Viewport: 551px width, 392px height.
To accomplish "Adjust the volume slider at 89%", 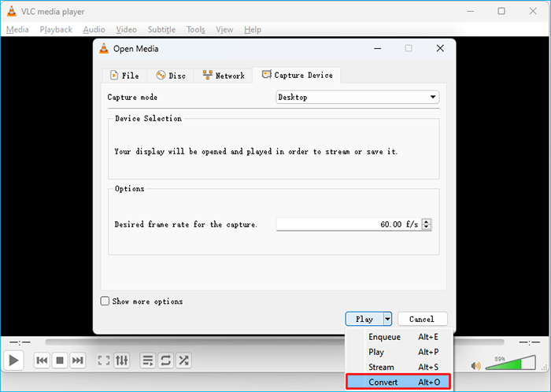I will click(511, 363).
